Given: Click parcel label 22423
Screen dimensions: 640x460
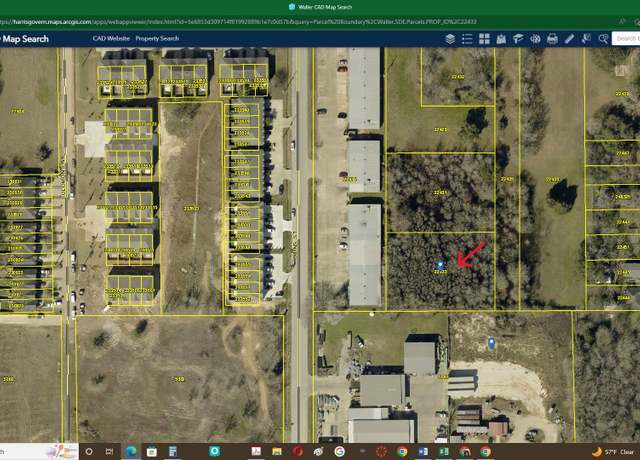Looking at the screenshot, I should 440,130.
